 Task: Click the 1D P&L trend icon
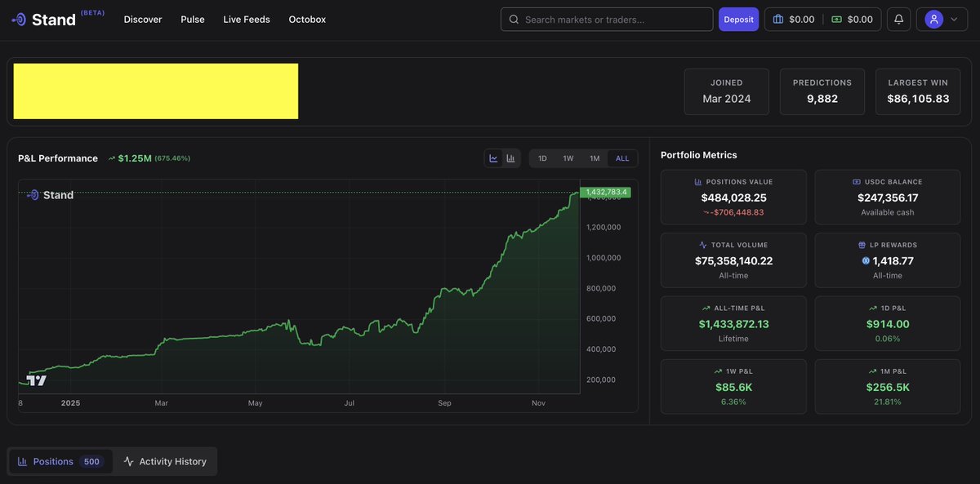click(874, 309)
